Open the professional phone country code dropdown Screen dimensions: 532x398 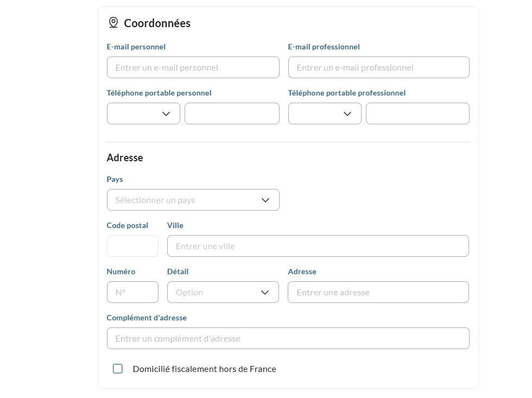click(x=325, y=113)
